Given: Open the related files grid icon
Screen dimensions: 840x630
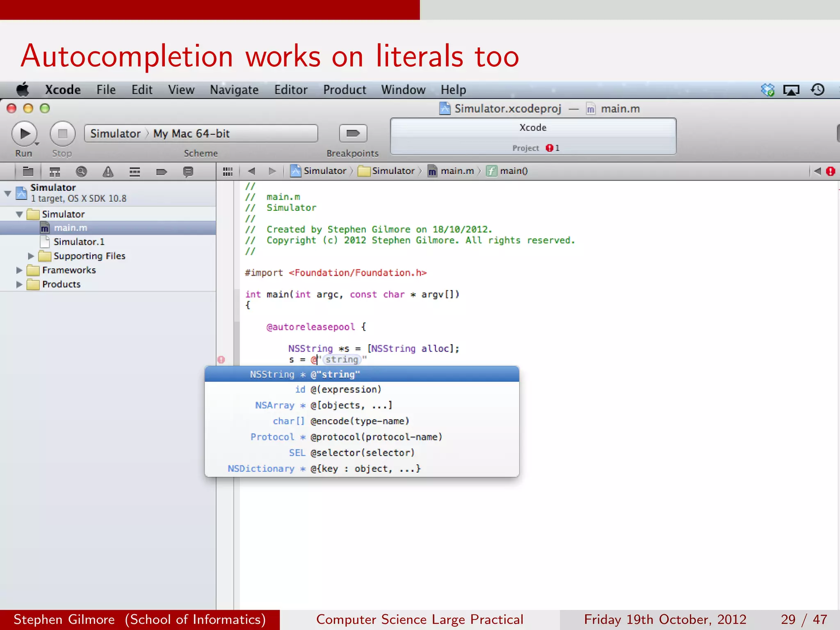Looking at the screenshot, I should pos(228,171).
